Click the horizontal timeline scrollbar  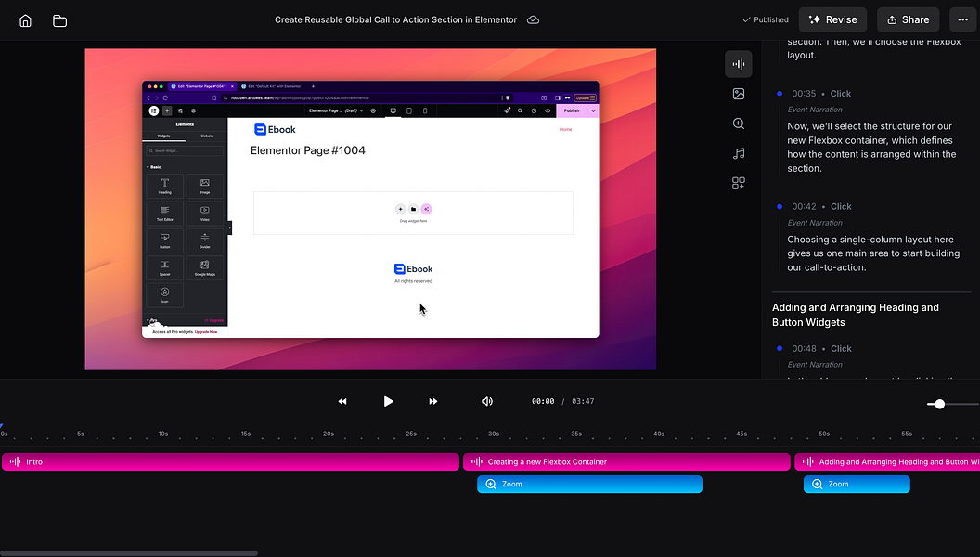[129, 553]
